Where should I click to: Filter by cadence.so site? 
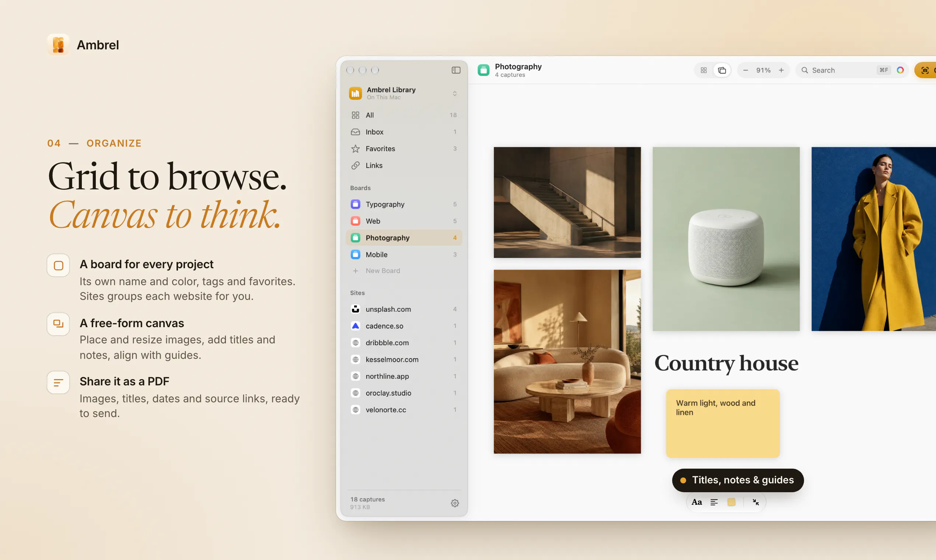[404, 326]
